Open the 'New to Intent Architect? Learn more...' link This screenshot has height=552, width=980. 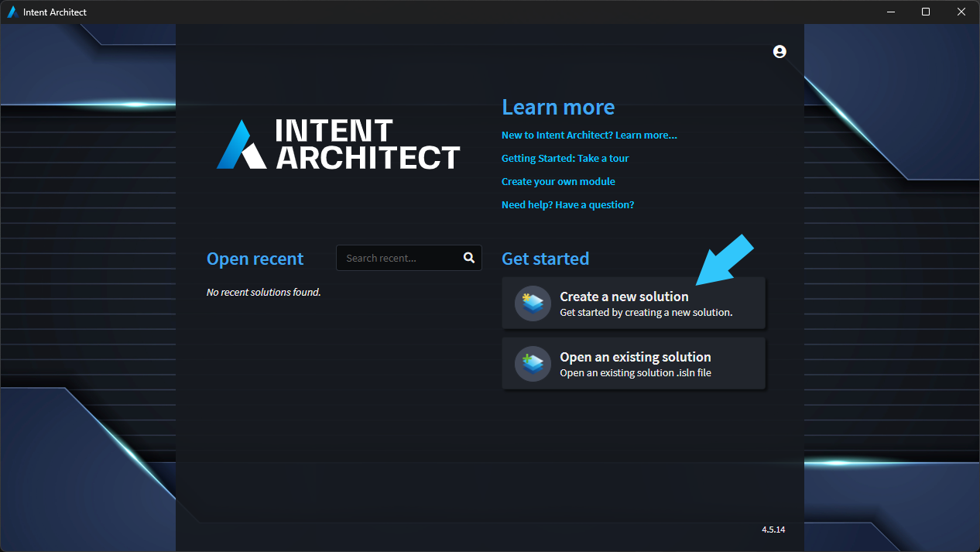[x=589, y=135]
